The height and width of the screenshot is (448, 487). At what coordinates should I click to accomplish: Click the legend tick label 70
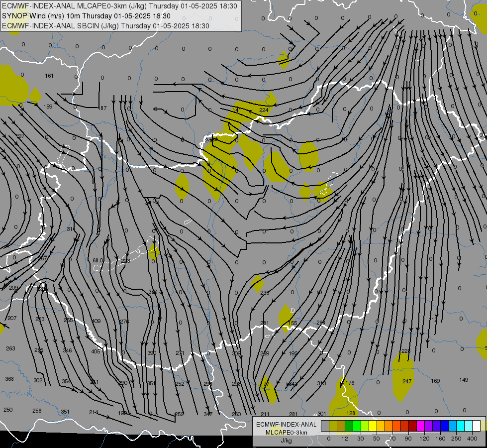(392, 439)
